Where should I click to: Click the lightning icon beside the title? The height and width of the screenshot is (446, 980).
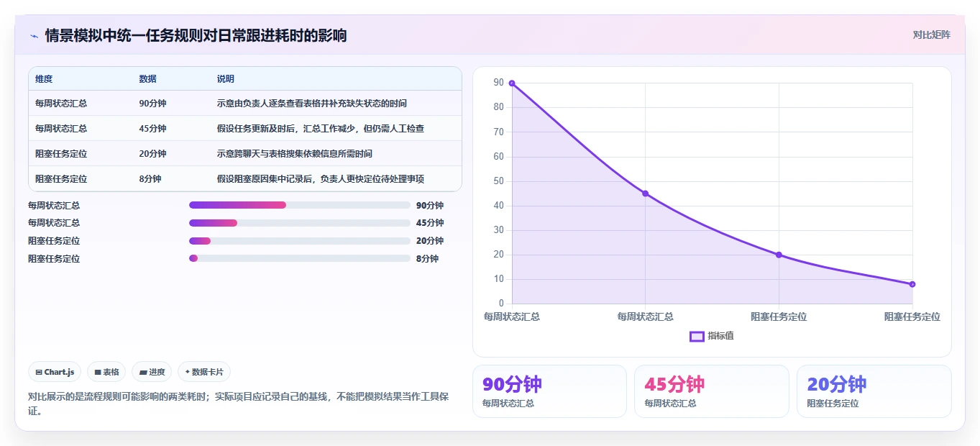click(34, 35)
